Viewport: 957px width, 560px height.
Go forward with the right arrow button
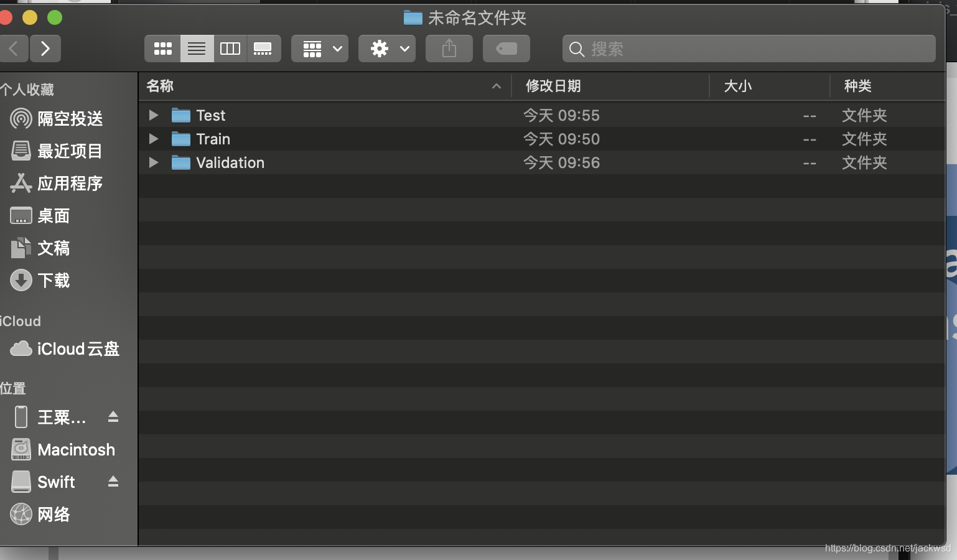click(x=45, y=49)
